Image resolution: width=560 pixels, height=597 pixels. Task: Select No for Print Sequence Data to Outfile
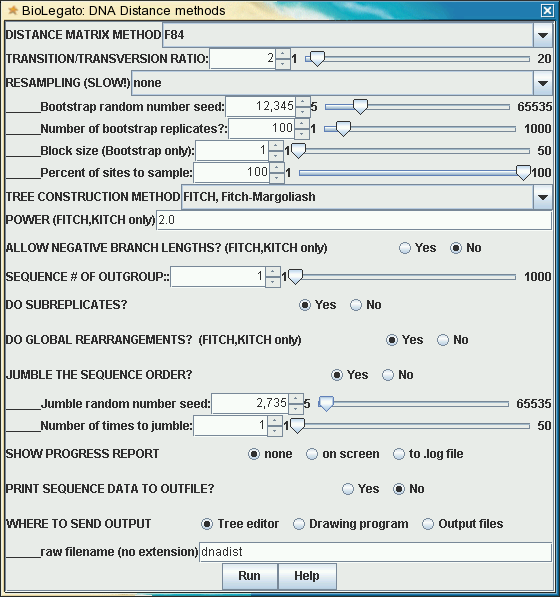pyautogui.click(x=408, y=489)
